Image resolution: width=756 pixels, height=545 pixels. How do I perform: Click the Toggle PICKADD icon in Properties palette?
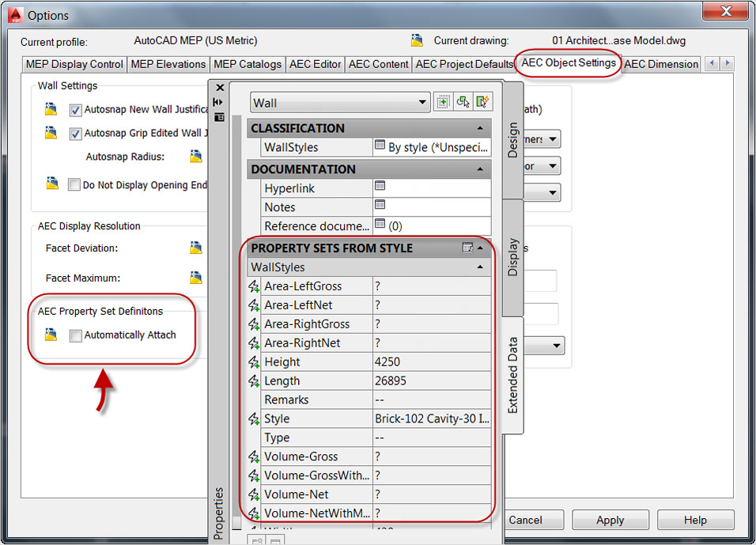coord(443,102)
